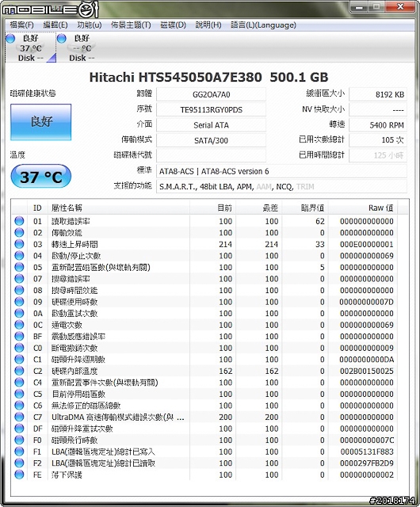Click the status icon of attribute 05

[x=19, y=267]
